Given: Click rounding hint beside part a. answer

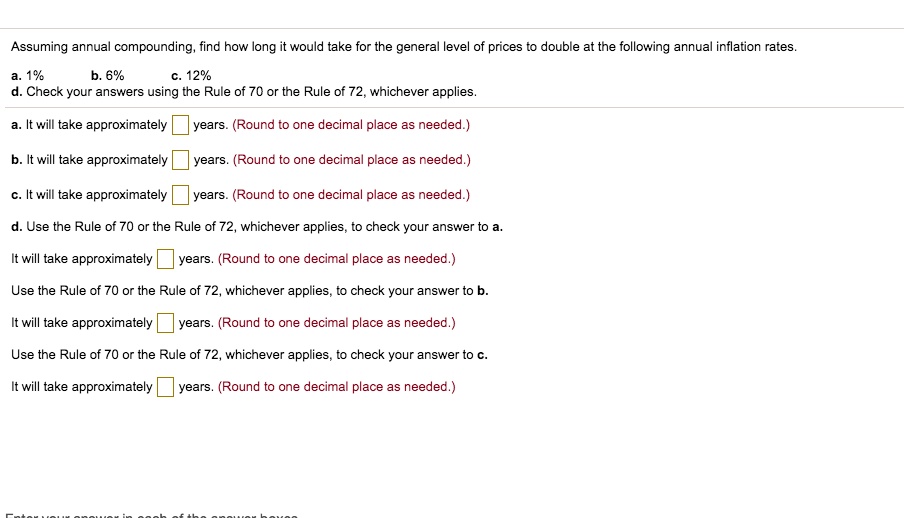Looking at the screenshot, I should (x=351, y=125).
